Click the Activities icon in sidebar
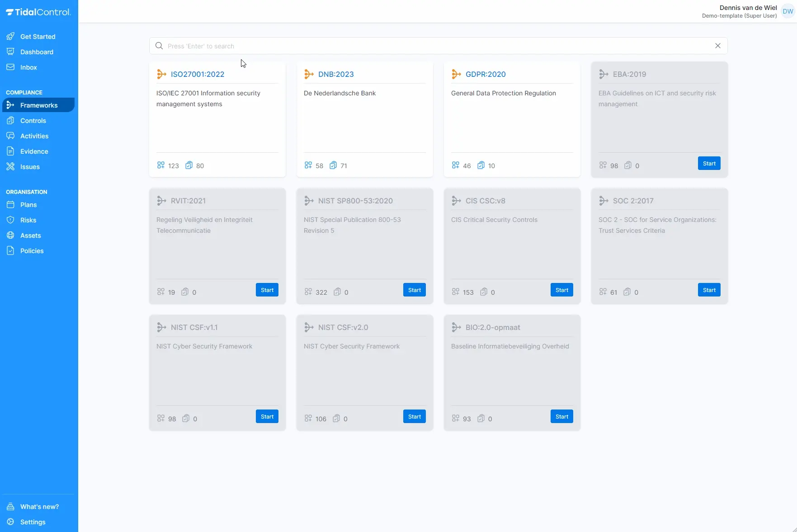 click(10, 136)
